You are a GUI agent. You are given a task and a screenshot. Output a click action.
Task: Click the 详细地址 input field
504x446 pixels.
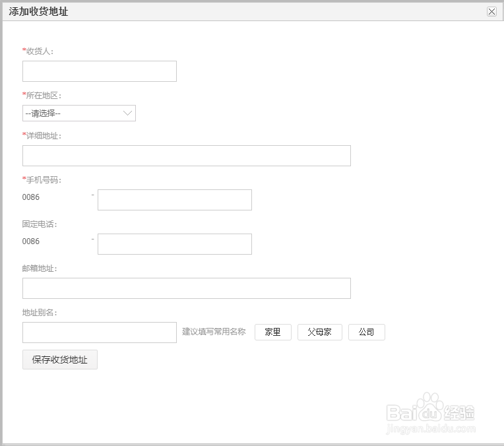click(x=187, y=156)
